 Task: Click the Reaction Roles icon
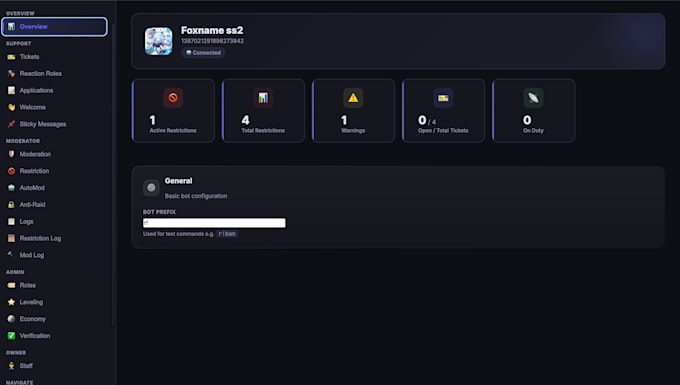pyautogui.click(x=11, y=74)
